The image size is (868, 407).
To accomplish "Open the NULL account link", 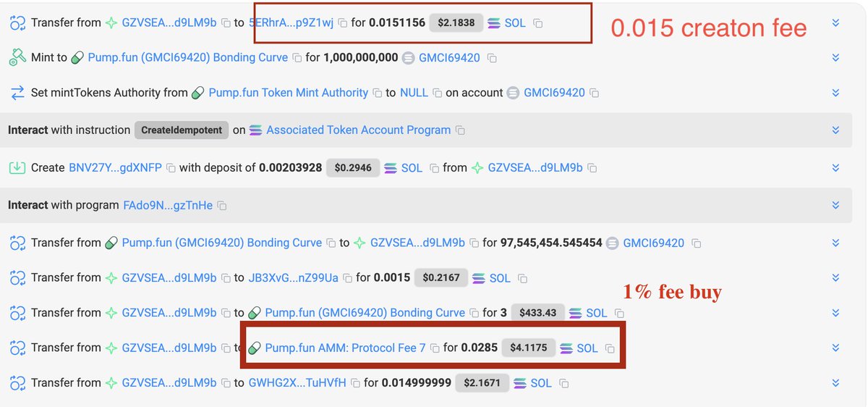I will tap(414, 93).
